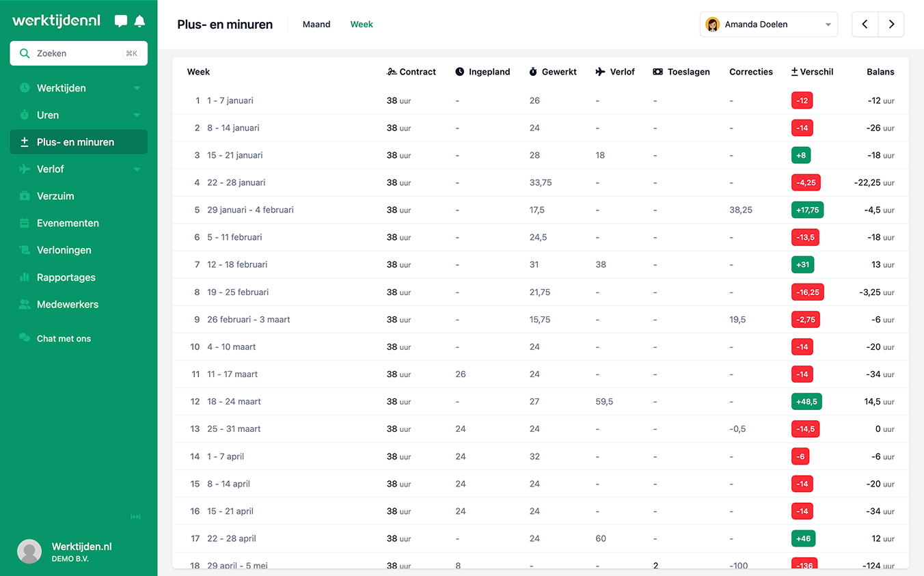Image resolution: width=924 pixels, height=576 pixels.
Task: Click the Medewerkers people icon
Action: tap(25, 304)
